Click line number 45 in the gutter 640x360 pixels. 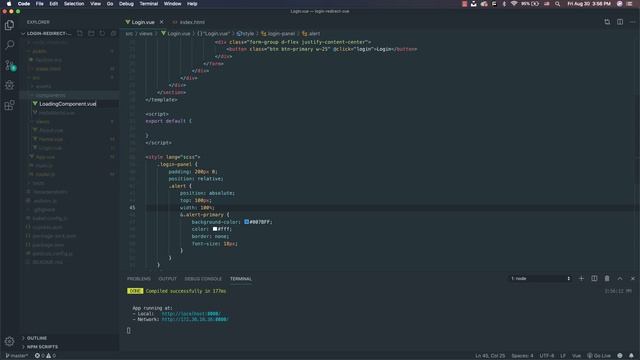[x=132, y=207]
